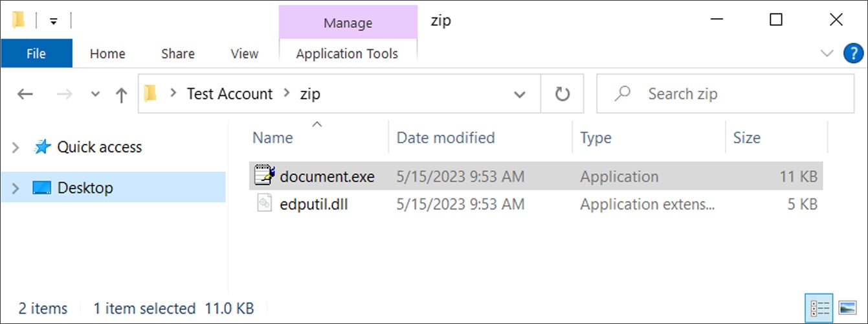Open the File menu
868x324 pixels.
coord(36,54)
